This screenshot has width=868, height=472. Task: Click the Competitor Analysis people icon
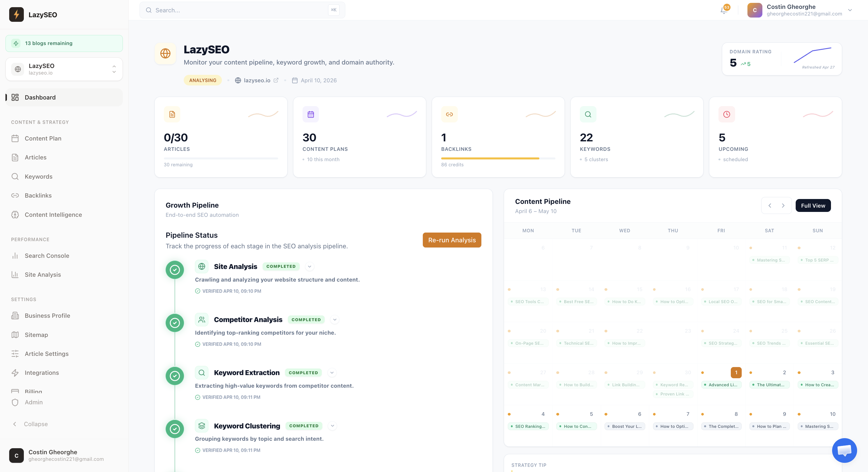201,319
